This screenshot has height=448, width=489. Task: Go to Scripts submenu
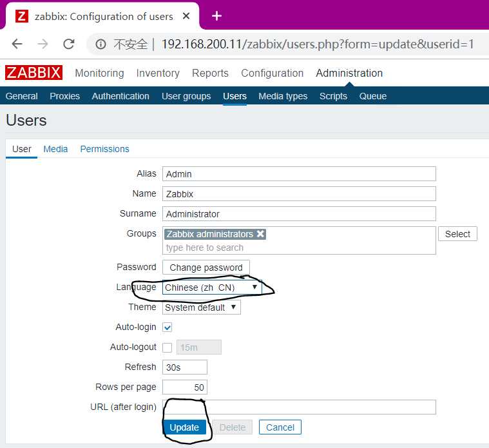pyautogui.click(x=333, y=96)
